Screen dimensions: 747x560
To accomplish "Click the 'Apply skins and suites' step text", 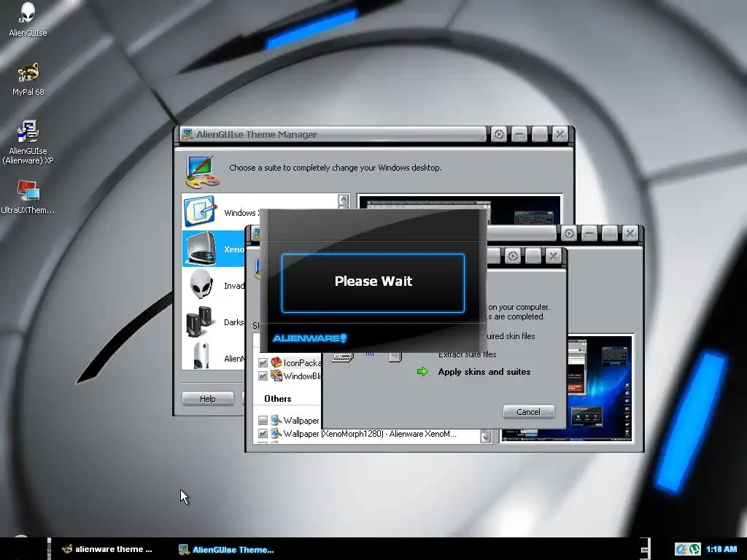I will (484, 372).
